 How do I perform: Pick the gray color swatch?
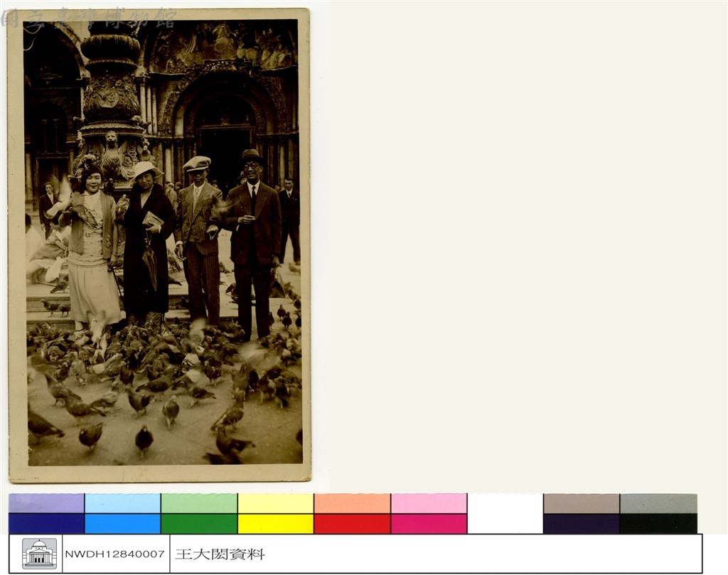[658, 503]
